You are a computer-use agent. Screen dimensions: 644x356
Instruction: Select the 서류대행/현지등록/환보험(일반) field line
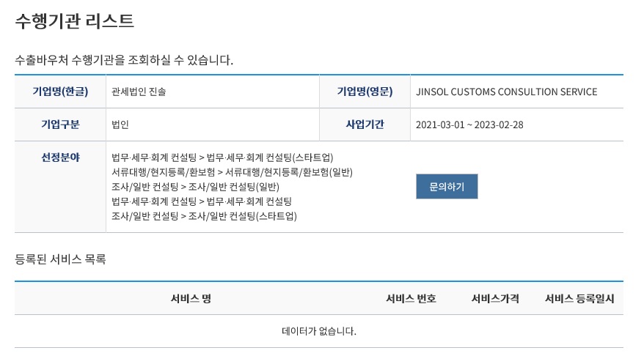tap(232, 172)
